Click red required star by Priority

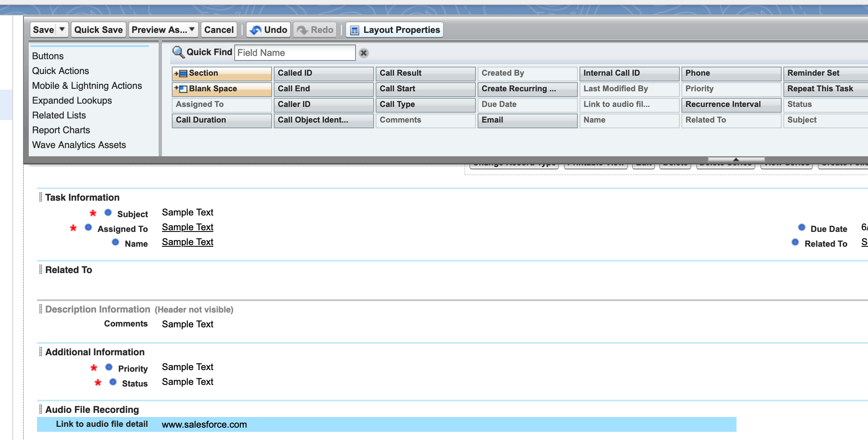(x=94, y=368)
